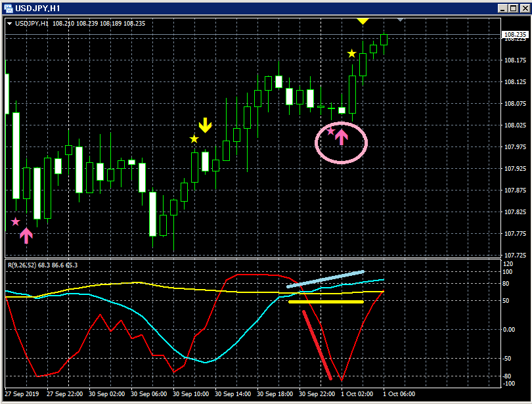Viewport: 532px width, 404px height.
Task: Click the USDJPY,H1 window title text
Action: click(37, 8)
